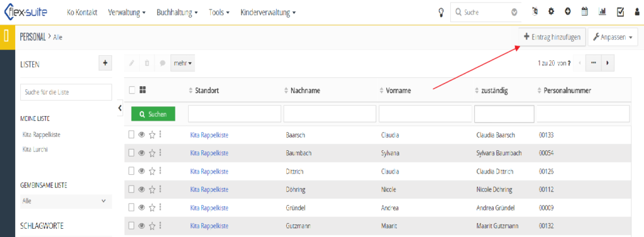Click the lightbulb icon in top bar
644x237 pixels.
point(441,13)
